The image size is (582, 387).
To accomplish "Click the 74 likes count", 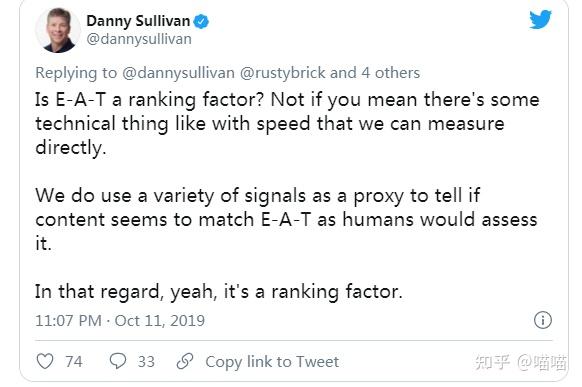I will point(73,361).
